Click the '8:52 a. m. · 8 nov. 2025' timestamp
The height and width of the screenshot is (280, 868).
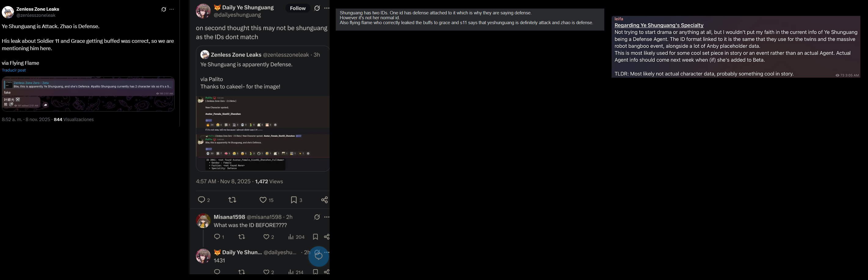tap(26, 120)
